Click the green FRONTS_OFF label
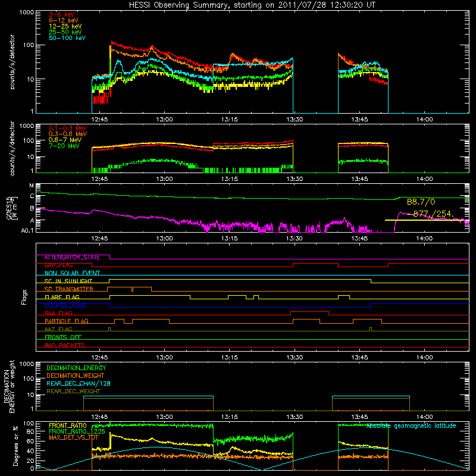The height and width of the screenshot is (476, 476). click(63, 337)
